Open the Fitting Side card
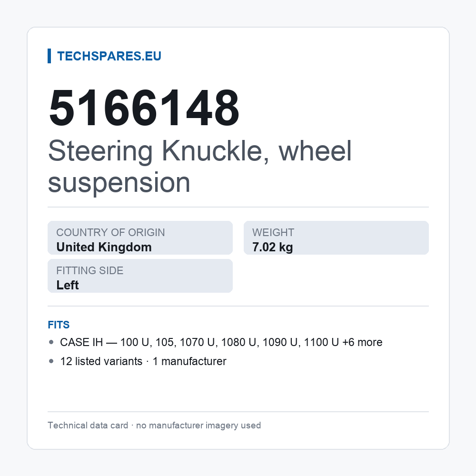The width and height of the screenshot is (476, 476). click(140, 276)
